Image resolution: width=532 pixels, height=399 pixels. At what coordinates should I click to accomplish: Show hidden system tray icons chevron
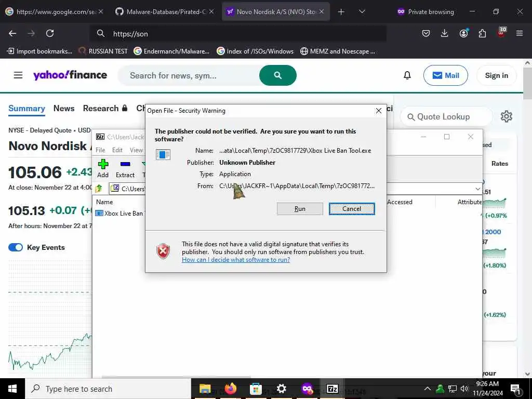point(428,389)
